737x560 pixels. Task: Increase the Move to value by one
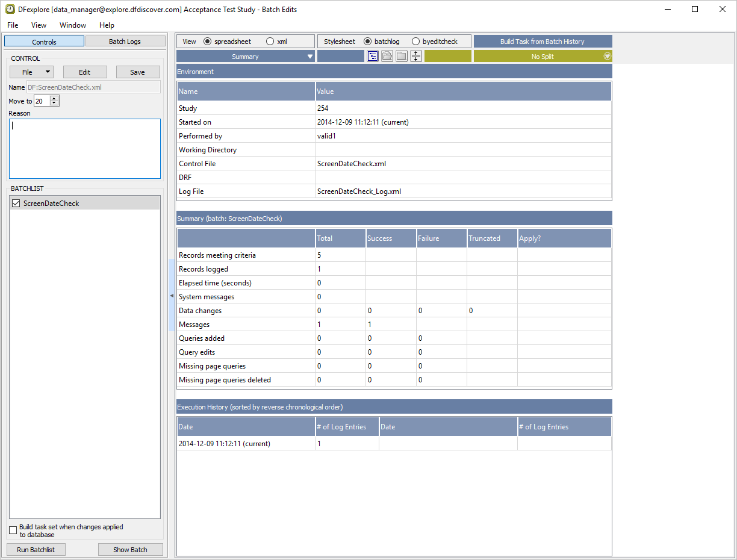(55, 99)
